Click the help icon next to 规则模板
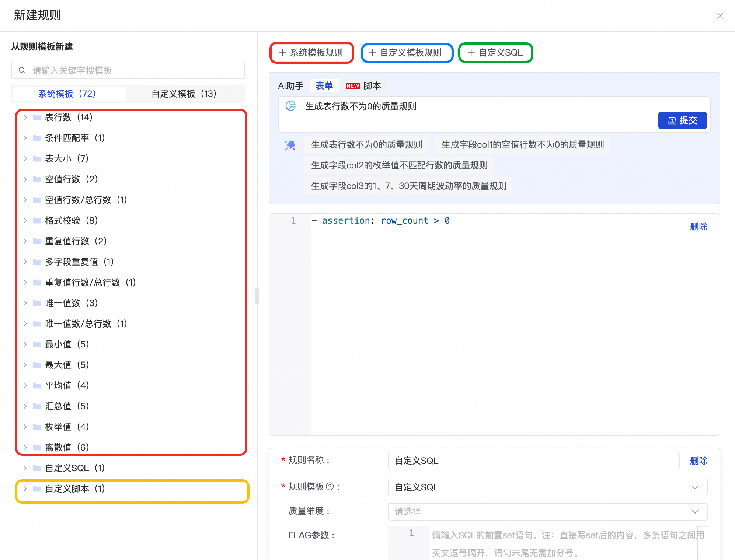The image size is (735, 560). click(x=330, y=487)
